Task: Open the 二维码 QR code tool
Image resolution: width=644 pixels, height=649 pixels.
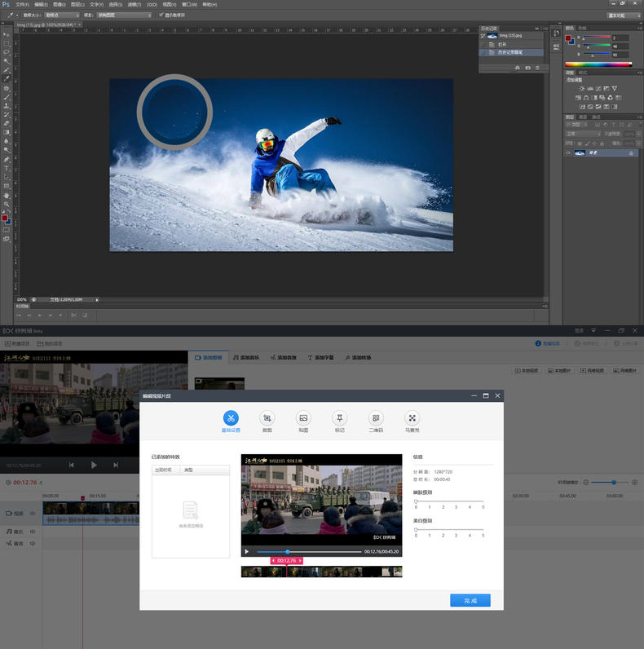Action: (376, 417)
